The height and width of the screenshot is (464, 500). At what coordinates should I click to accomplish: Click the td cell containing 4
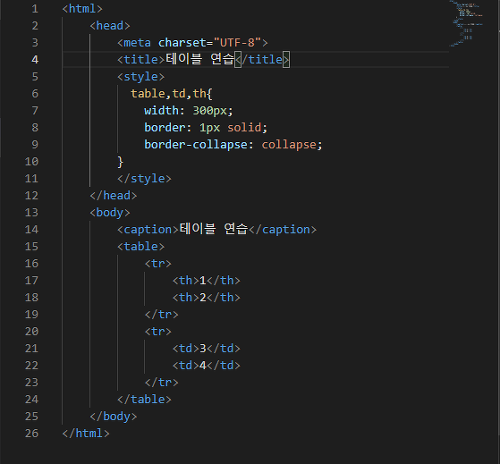pos(206,366)
